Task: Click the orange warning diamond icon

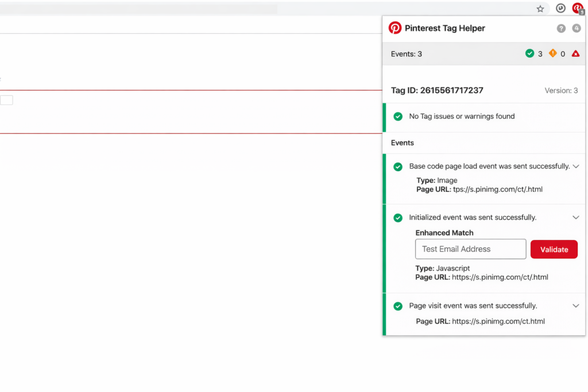Action: click(552, 53)
